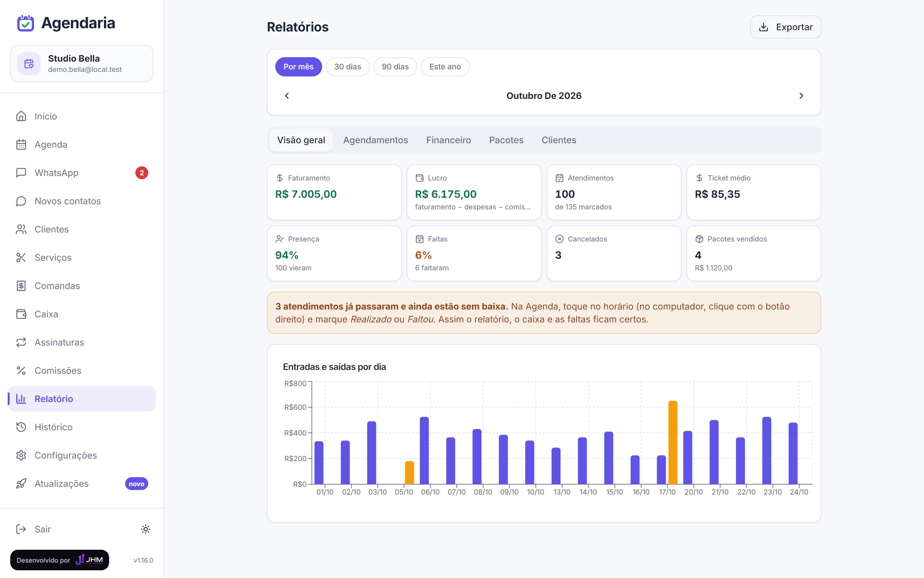924x578 pixels.
Task: Open Clientes people icon
Action: 21,229
